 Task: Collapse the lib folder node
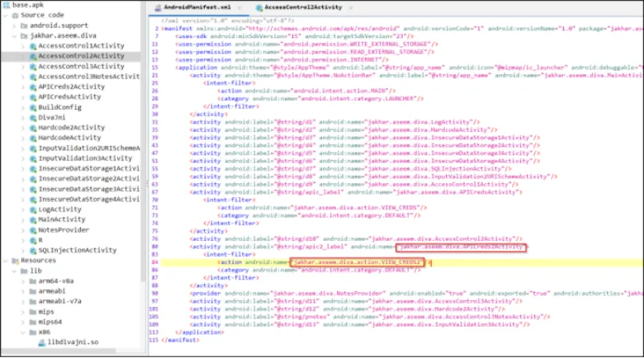tap(14, 271)
